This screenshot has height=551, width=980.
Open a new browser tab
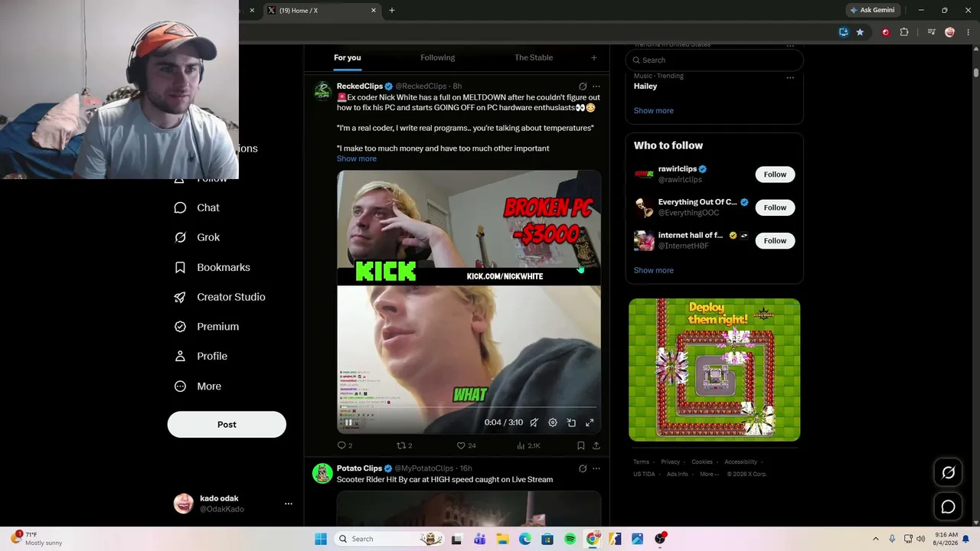pyautogui.click(x=392, y=10)
